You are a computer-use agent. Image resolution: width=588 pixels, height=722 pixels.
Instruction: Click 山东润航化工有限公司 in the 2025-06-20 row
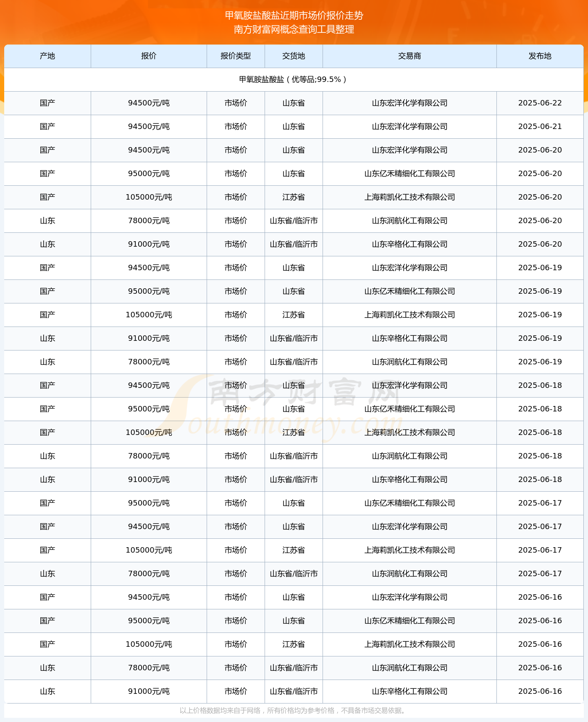409,221
